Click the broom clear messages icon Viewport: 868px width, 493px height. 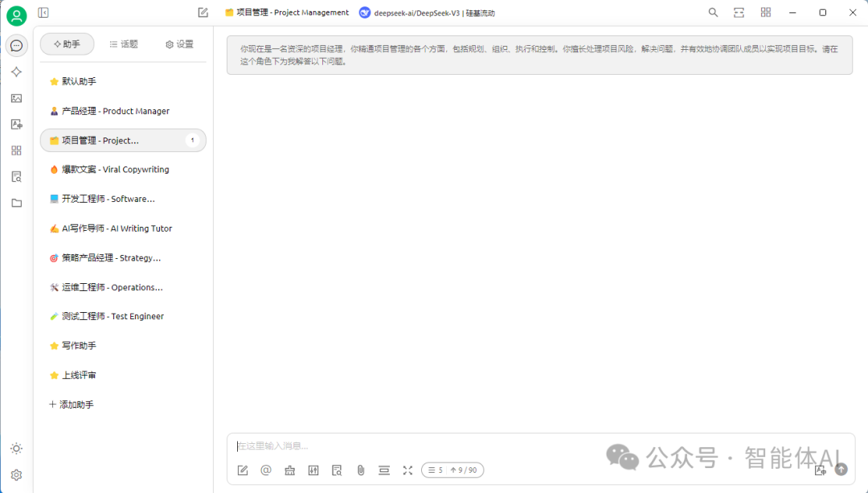point(289,470)
